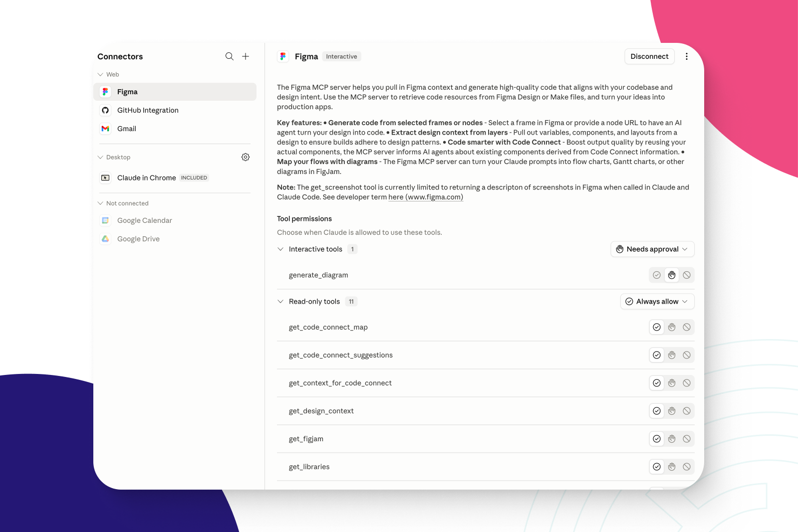This screenshot has width=798, height=532.
Task: Set get_code_connect_map to needs approval
Action: (672, 327)
